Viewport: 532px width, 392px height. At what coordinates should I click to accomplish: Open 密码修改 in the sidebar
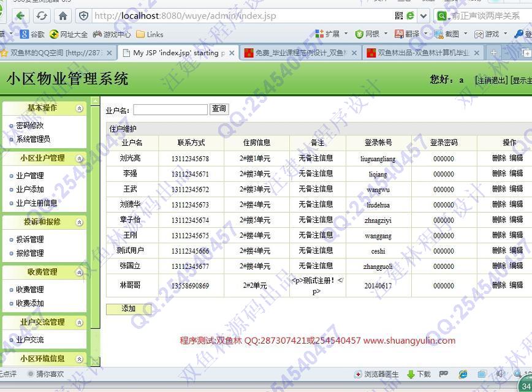click(x=30, y=126)
